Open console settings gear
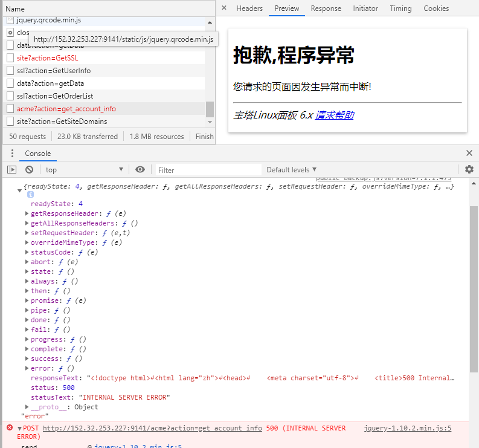 click(469, 169)
